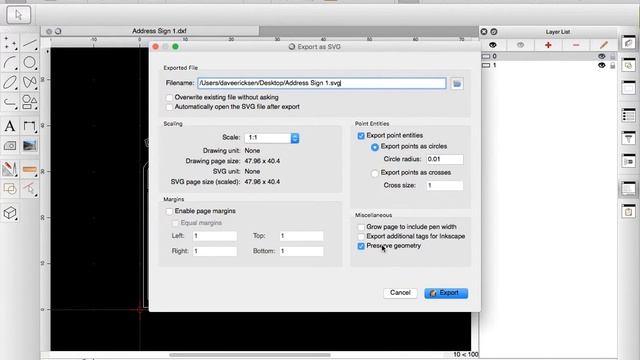The image size is (640, 360).
Task: Click the Export button
Action: click(x=446, y=293)
